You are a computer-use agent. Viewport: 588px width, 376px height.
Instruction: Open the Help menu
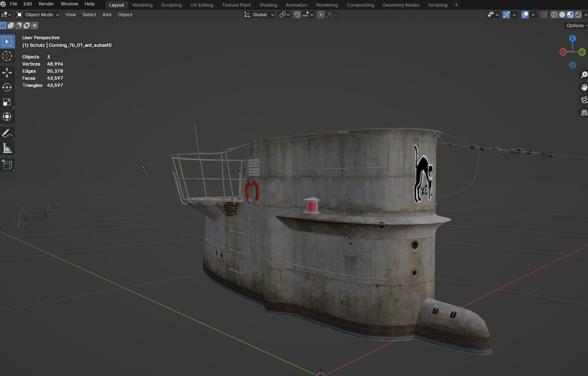[x=89, y=4]
